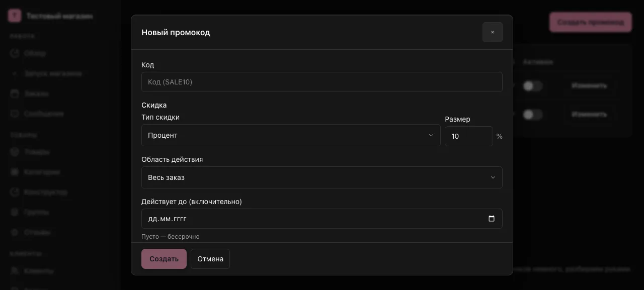The width and height of the screenshot is (644, 290).
Task: Click the Тестовый магазин logo icon
Action: coord(15,16)
